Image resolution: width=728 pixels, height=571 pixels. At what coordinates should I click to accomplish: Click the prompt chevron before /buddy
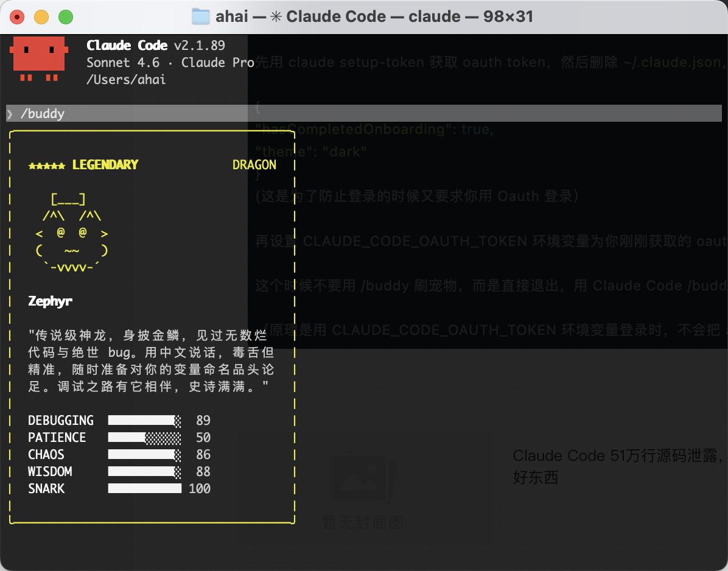click(x=10, y=114)
